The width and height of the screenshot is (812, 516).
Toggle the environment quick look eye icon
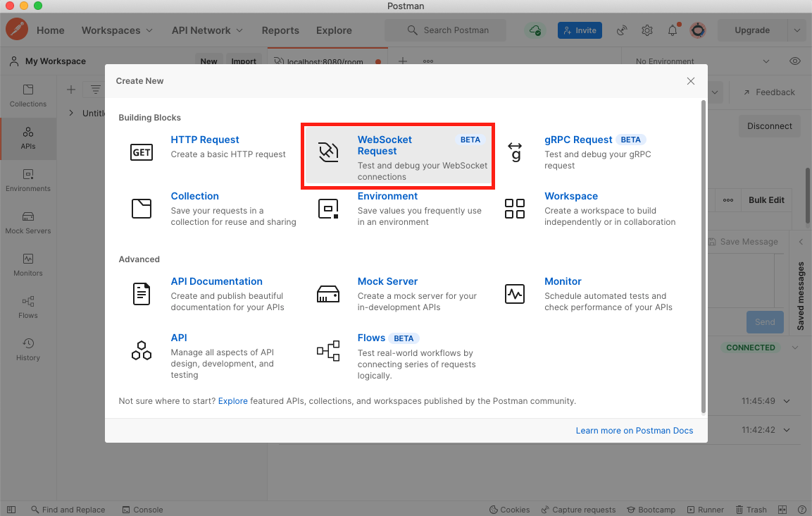click(795, 61)
